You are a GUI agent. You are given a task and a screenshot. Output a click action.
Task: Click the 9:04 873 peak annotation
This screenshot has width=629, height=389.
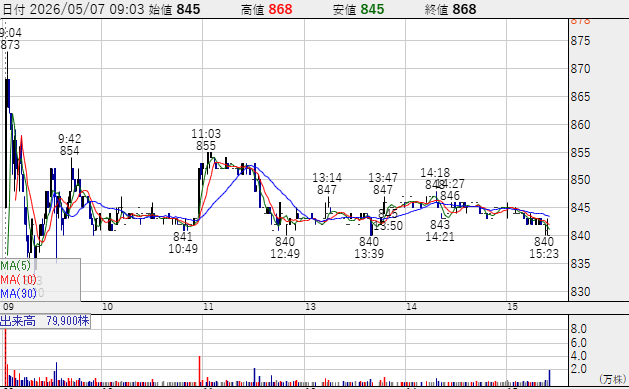tap(10, 38)
